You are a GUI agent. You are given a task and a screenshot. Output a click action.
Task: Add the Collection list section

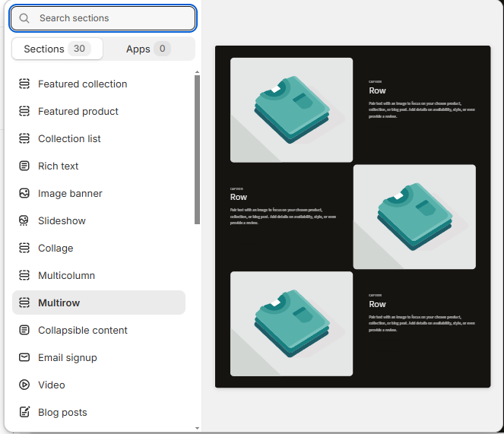pos(69,138)
